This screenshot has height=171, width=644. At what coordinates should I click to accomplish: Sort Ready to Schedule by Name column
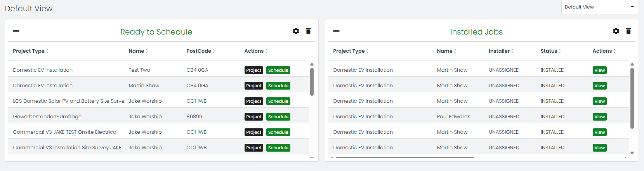(x=138, y=51)
